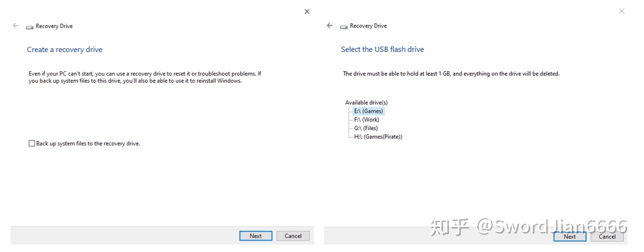Click drive icon in Create a recovery drive window
The image size is (644, 252).
(30, 26)
